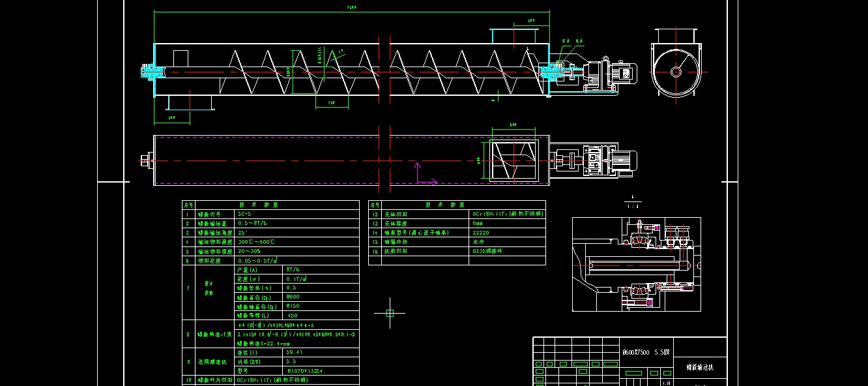The image size is (868, 386).
Task: Select the 螺旋输送机 title block name
Action: click(701, 368)
